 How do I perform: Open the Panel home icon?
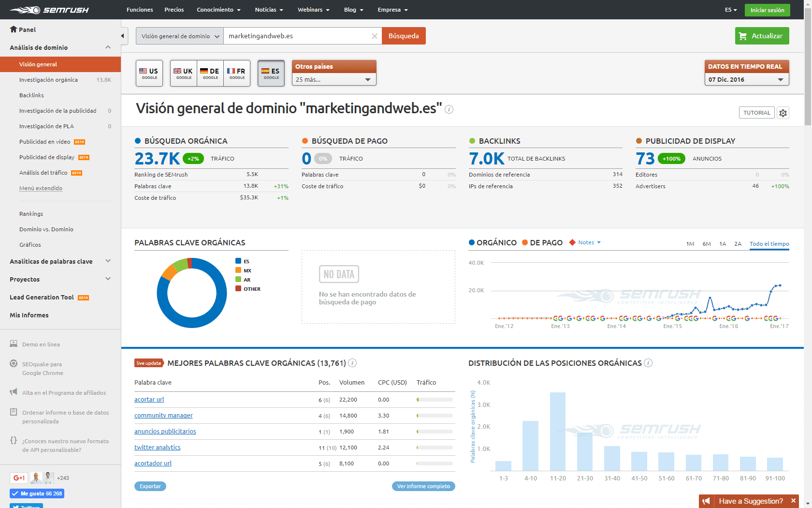coord(14,29)
